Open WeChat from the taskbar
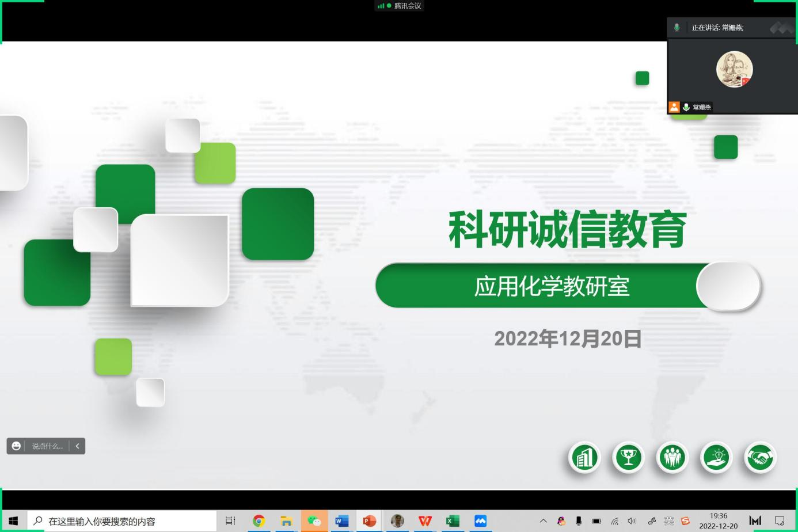This screenshot has height=532, width=798. [x=314, y=521]
